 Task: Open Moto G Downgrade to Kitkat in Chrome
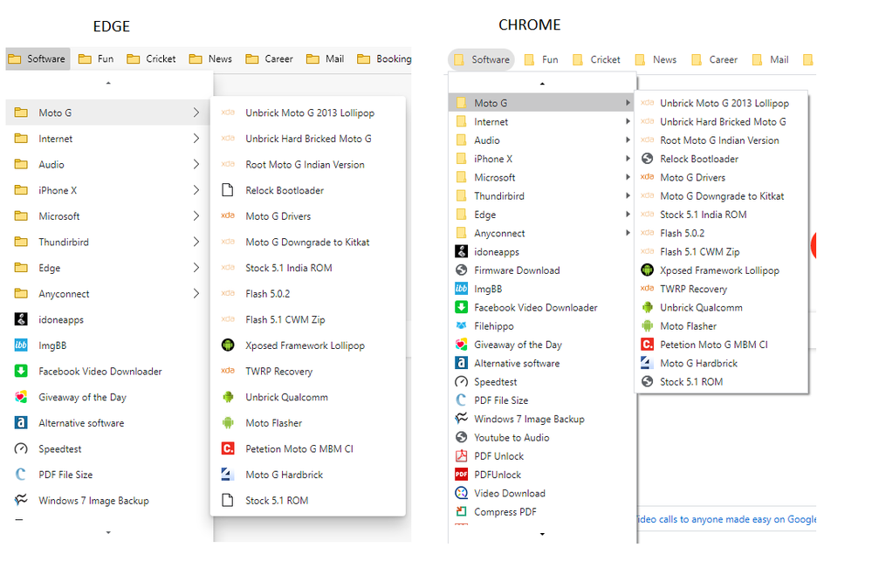click(721, 195)
